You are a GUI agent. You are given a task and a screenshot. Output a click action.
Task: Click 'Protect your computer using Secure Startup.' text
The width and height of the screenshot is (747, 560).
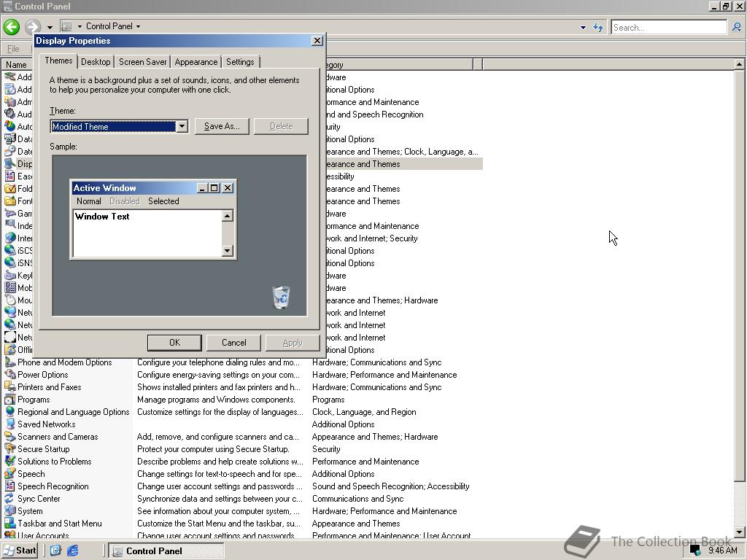pyautogui.click(x=213, y=449)
